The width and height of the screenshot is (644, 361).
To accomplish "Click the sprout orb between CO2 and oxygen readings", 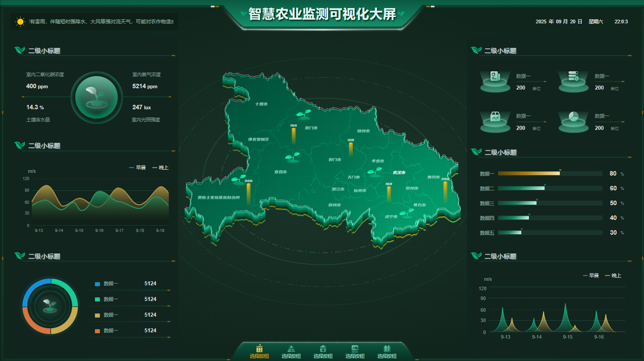I will 96,97.
